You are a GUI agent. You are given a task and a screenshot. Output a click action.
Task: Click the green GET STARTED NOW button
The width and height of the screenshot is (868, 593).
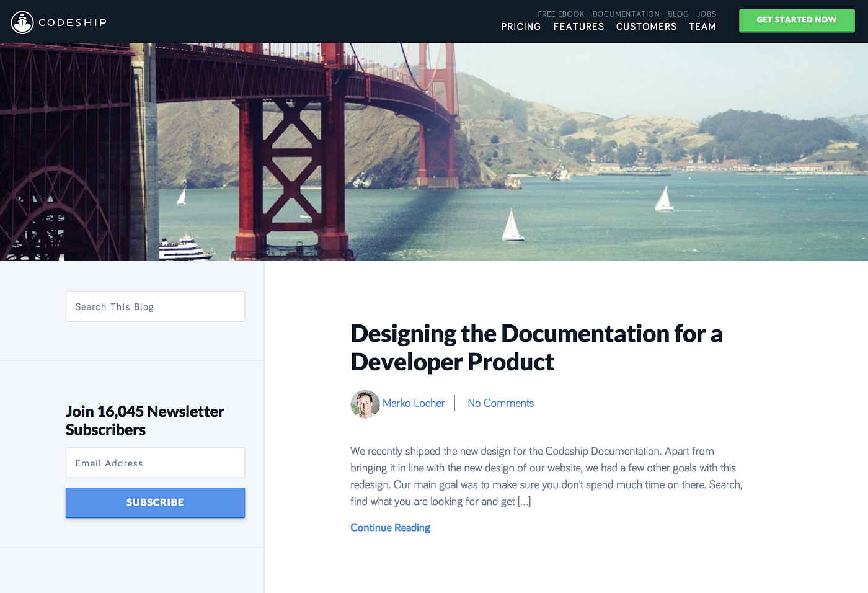pyautogui.click(x=797, y=20)
